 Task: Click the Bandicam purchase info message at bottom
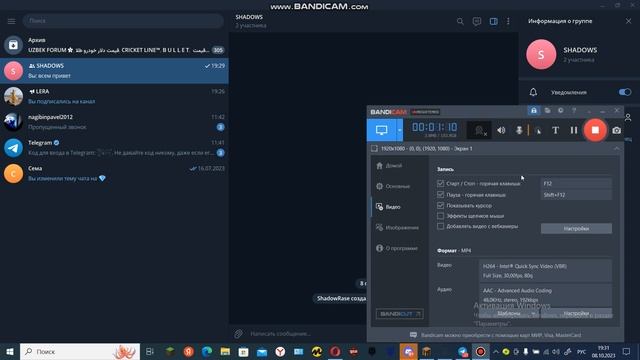point(495,335)
